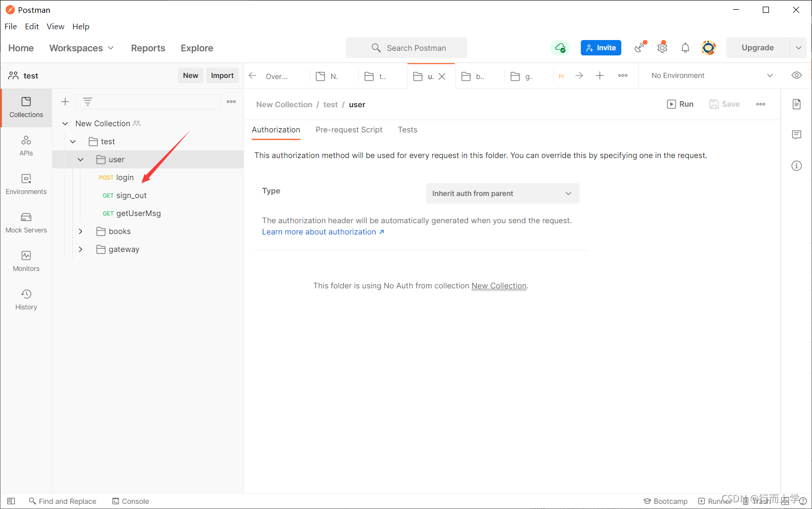
Task: Open the Inherit auth from parent type dropdown
Action: [x=502, y=193]
